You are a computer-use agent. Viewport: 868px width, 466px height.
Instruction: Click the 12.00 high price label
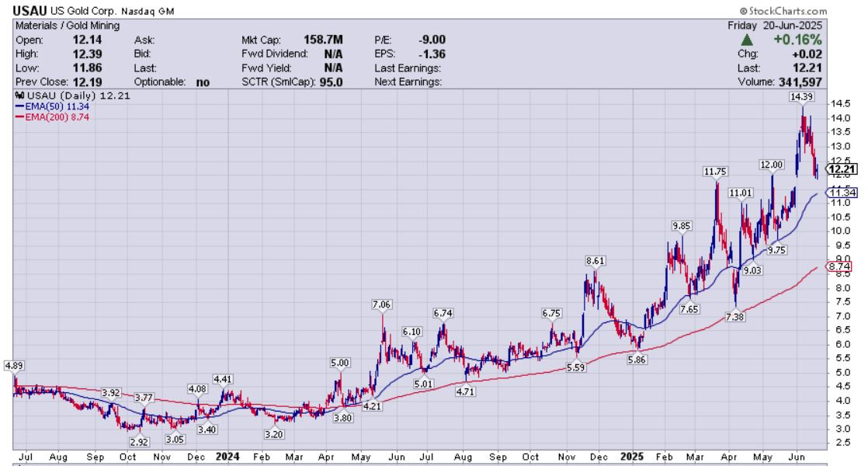[771, 165]
